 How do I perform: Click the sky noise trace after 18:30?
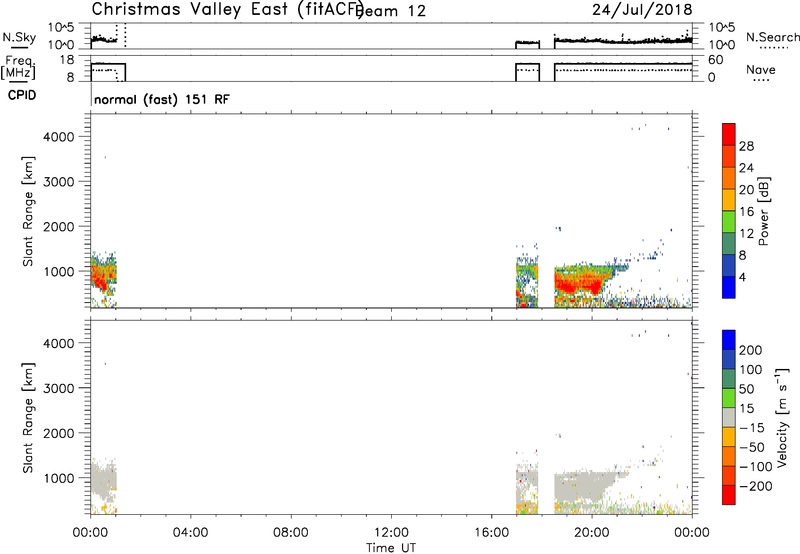point(623,40)
